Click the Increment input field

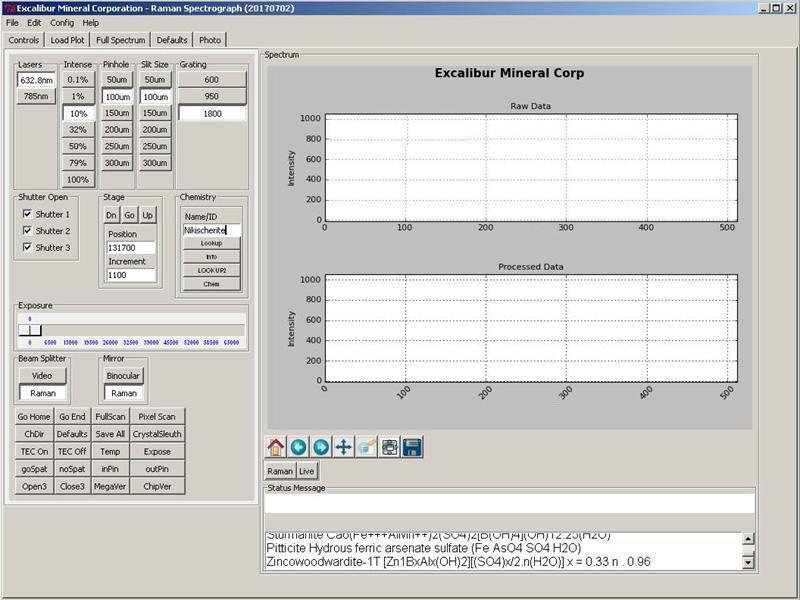[131, 275]
